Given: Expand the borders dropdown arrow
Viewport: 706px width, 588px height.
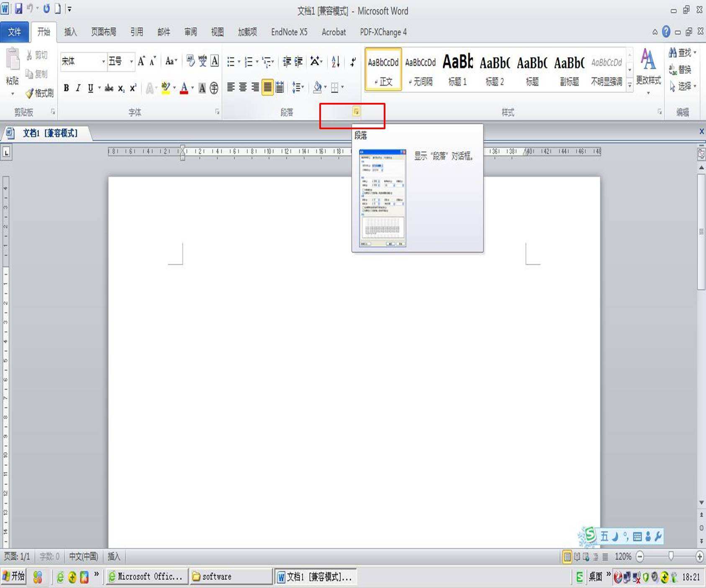Looking at the screenshot, I should point(342,87).
